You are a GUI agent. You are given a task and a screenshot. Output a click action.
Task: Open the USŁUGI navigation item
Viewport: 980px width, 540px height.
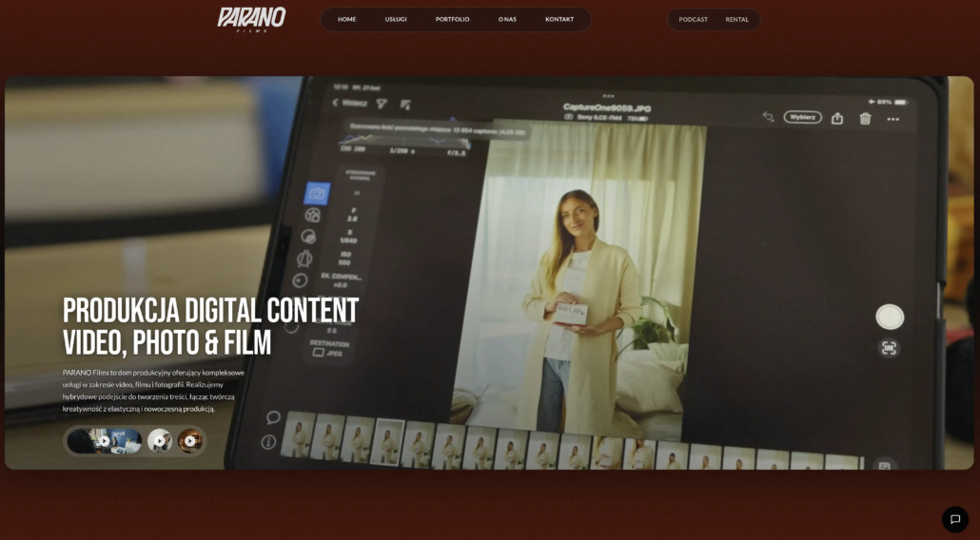(x=396, y=19)
